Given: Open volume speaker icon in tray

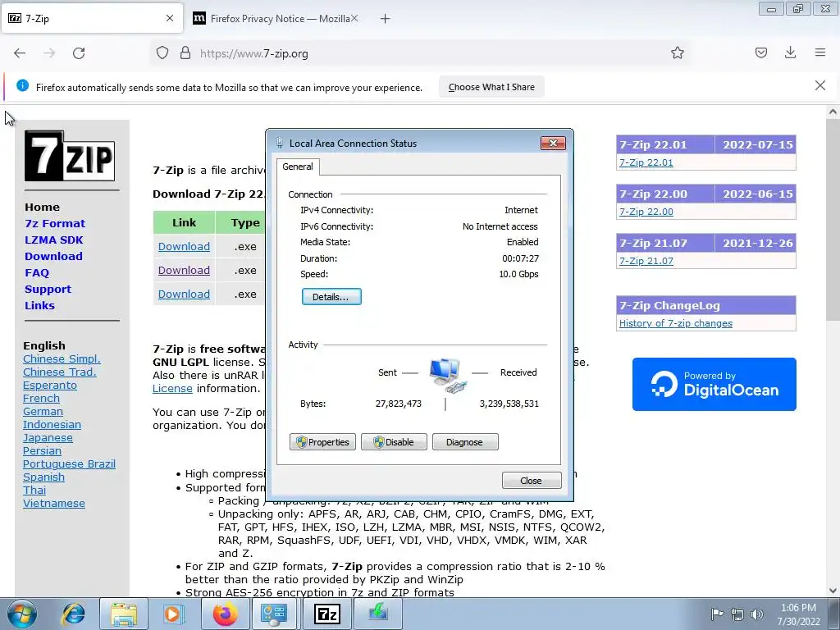Looking at the screenshot, I should 757,614.
